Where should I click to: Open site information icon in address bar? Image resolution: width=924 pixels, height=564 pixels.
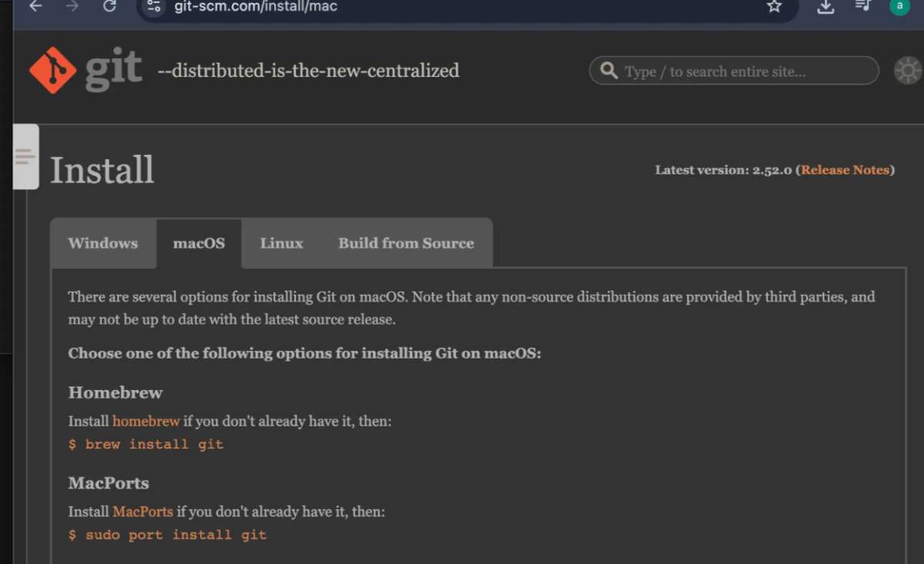coord(153,6)
